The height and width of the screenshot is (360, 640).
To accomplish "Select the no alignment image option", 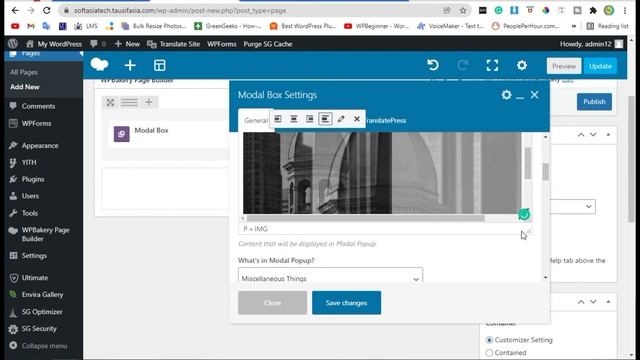I will (325, 119).
